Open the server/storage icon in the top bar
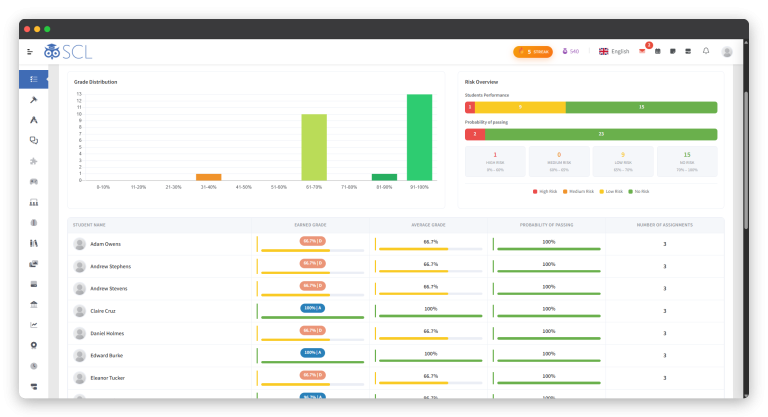Screen dimensions: 768x417 coord(688,51)
